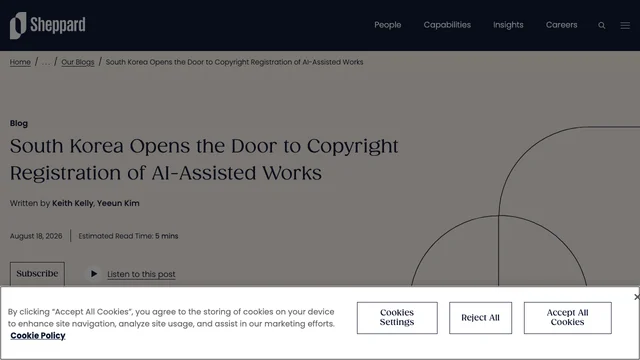The height and width of the screenshot is (360, 640).
Task: Click Reject All cookies
Action: (480, 318)
